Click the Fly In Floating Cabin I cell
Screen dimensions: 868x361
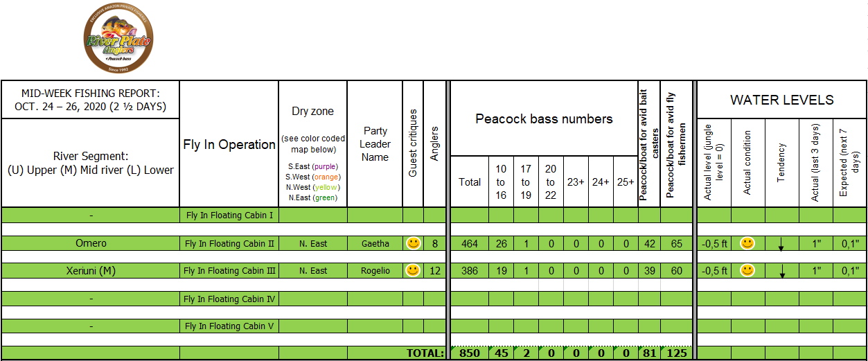click(x=229, y=215)
